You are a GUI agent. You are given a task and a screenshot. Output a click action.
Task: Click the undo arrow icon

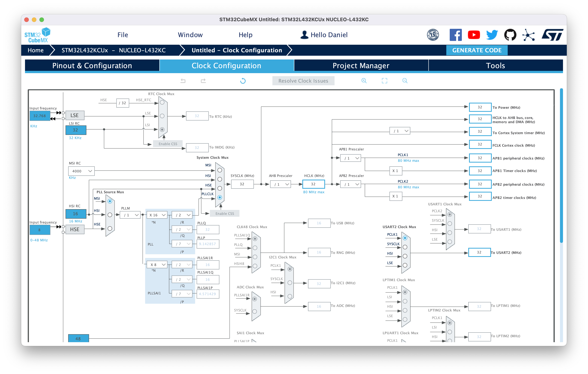183,81
